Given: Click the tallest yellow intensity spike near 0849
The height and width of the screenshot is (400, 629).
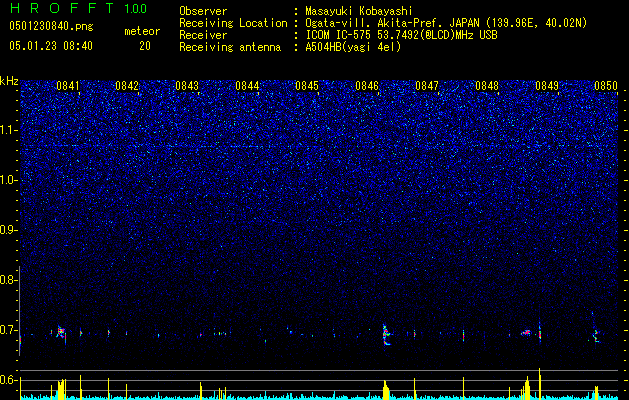Looking at the screenshot, I should click(540, 384).
